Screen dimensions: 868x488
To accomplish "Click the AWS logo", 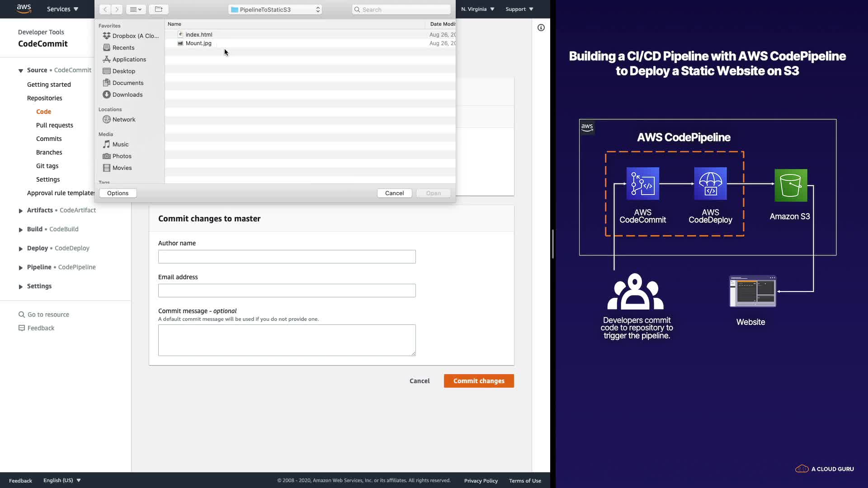I will (x=24, y=9).
